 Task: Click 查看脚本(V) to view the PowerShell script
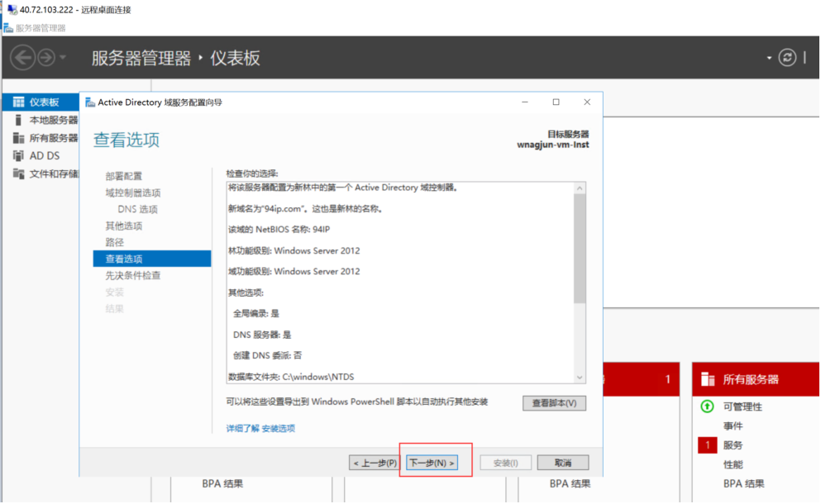pos(553,403)
